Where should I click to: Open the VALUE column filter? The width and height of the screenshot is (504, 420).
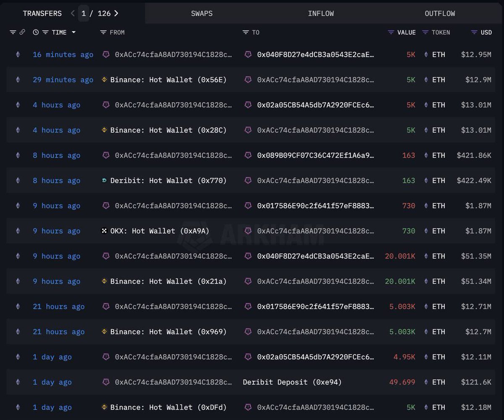coord(391,32)
